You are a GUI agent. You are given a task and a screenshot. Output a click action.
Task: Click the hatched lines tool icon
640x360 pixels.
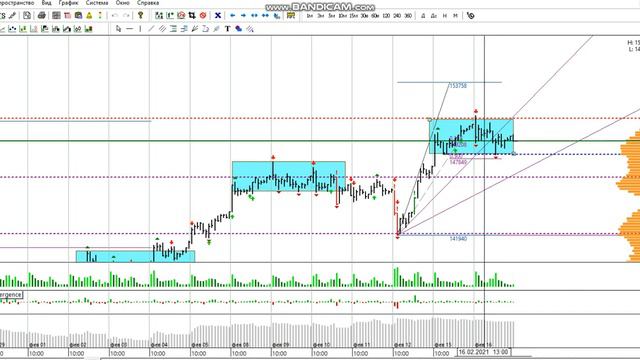(249, 29)
